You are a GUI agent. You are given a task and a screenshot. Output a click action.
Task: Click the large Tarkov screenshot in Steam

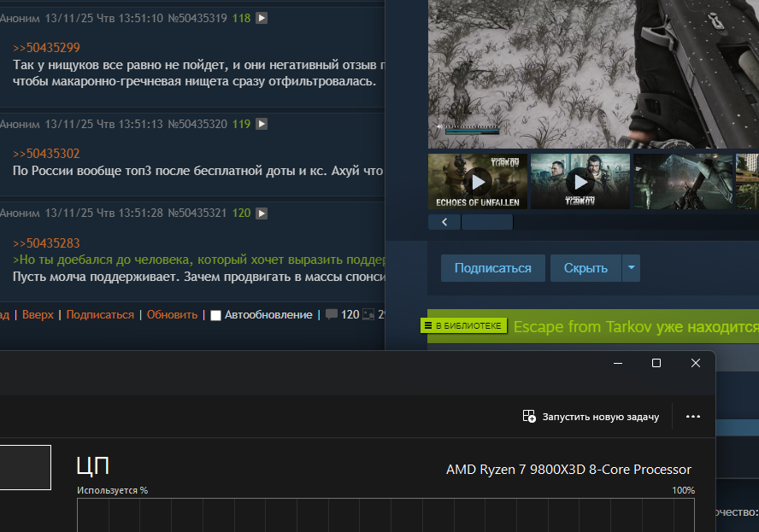(593, 74)
